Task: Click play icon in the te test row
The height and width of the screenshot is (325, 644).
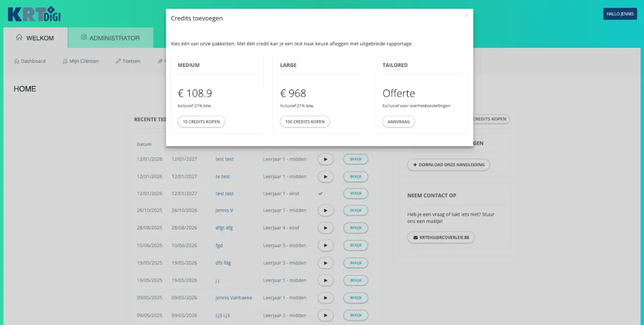Action: click(325, 176)
